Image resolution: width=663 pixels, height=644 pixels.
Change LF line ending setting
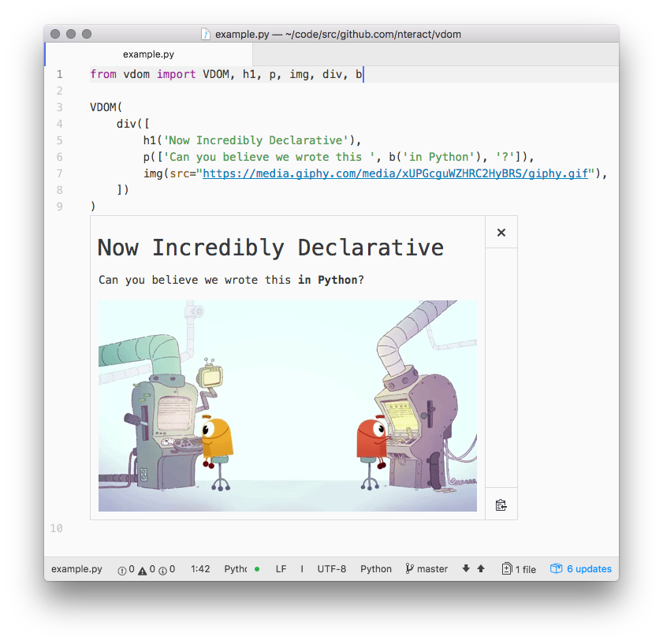(281, 569)
